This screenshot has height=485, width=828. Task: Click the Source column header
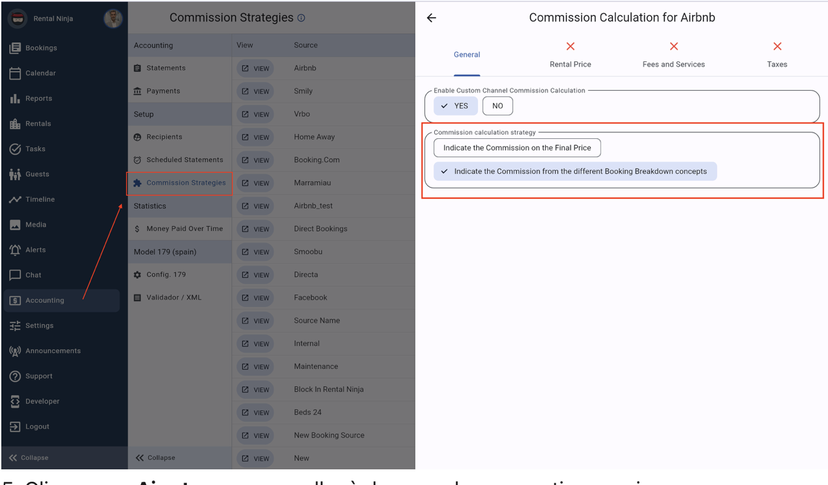point(306,45)
